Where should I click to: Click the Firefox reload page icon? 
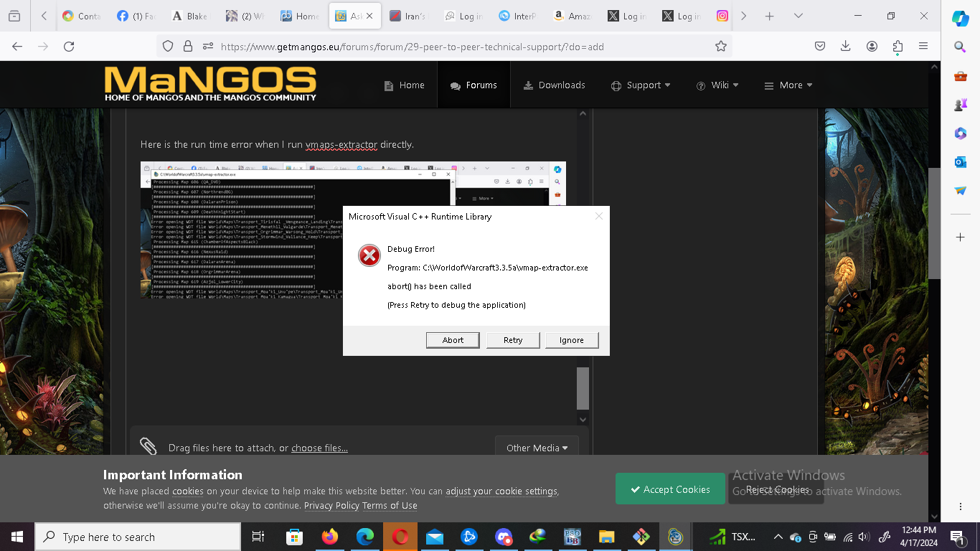69,46
